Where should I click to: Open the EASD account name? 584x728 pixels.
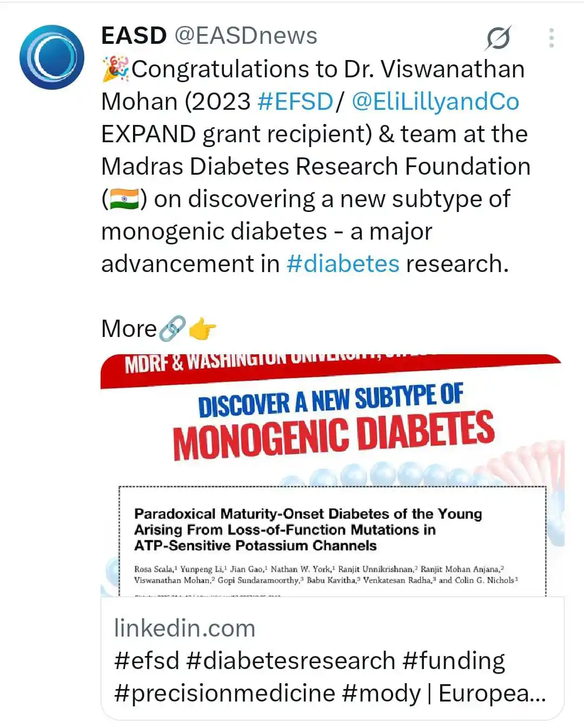(x=134, y=36)
